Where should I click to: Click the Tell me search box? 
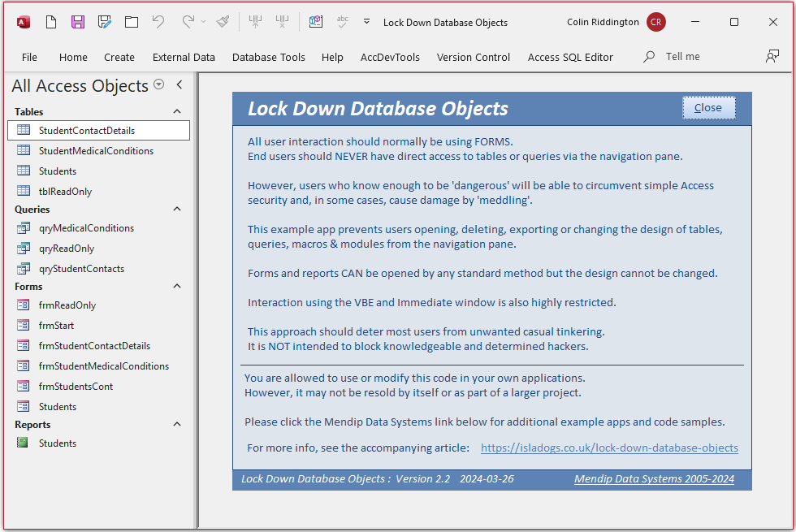[682, 56]
